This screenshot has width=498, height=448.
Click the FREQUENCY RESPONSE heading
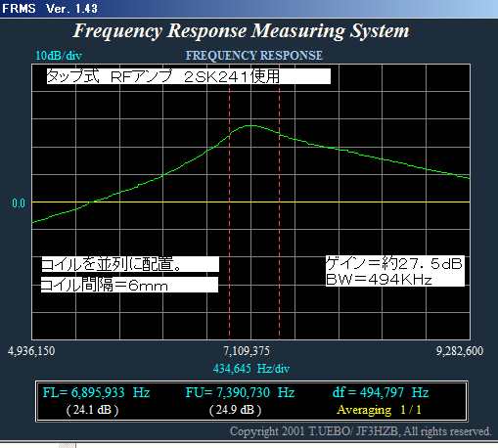click(254, 56)
